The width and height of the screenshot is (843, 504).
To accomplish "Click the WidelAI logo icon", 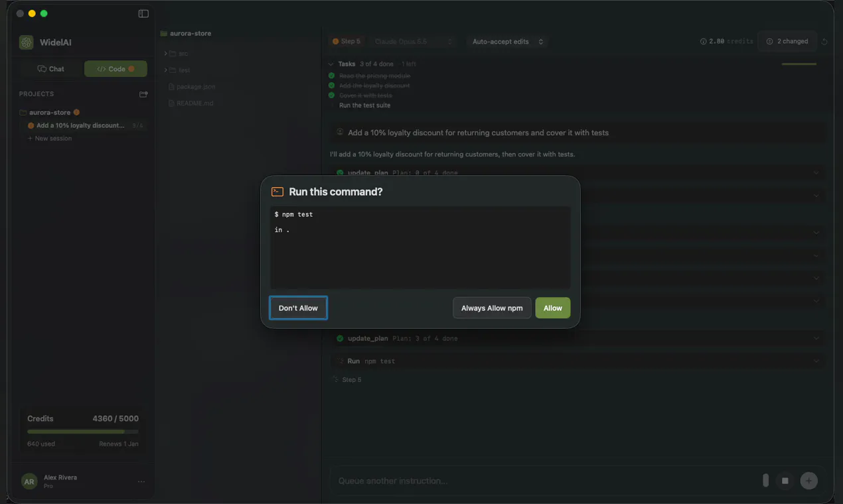I will coord(27,42).
